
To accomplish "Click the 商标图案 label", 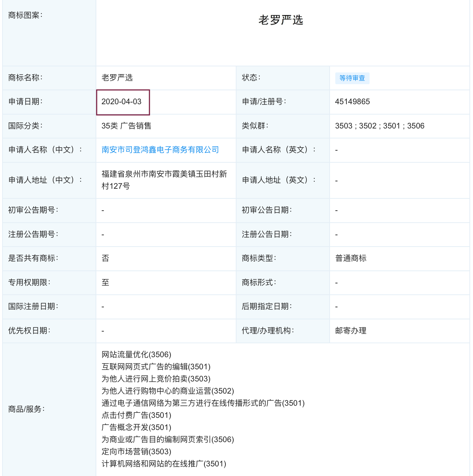I will tap(25, 15).
